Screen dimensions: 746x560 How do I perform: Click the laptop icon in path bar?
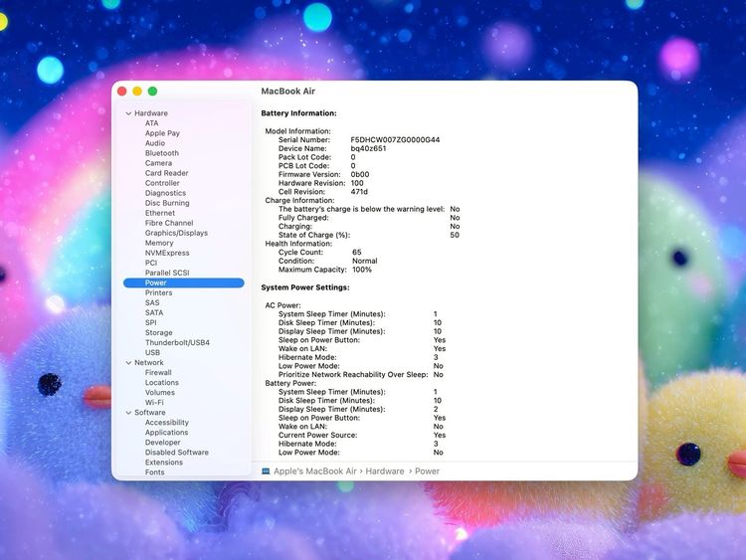(266, 471)
